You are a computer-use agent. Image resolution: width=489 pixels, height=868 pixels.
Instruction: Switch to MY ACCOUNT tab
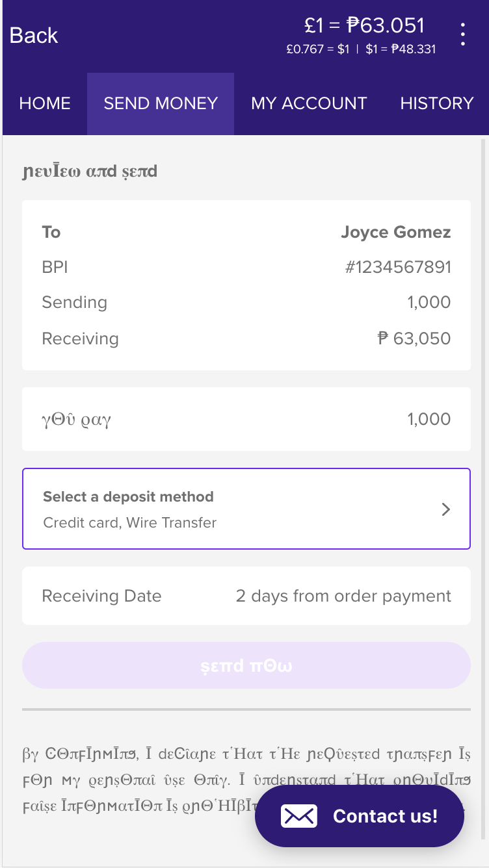[x=309, y=103]
